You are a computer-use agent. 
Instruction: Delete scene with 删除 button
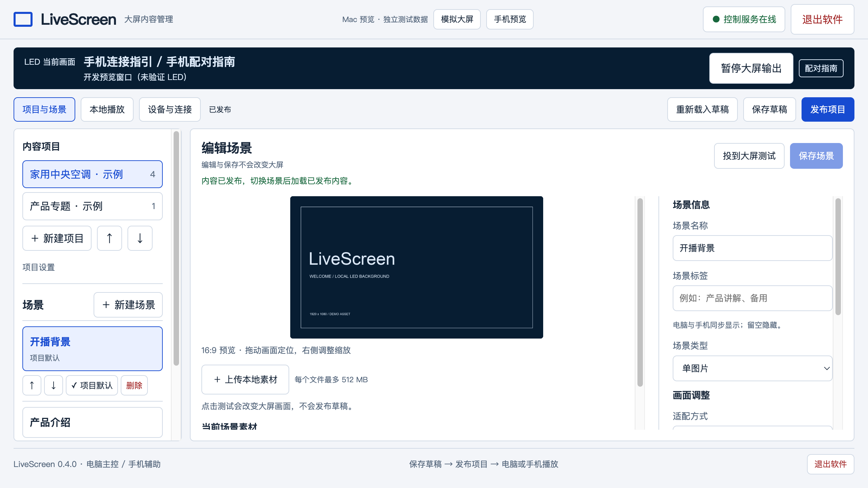tap(134, 385)
